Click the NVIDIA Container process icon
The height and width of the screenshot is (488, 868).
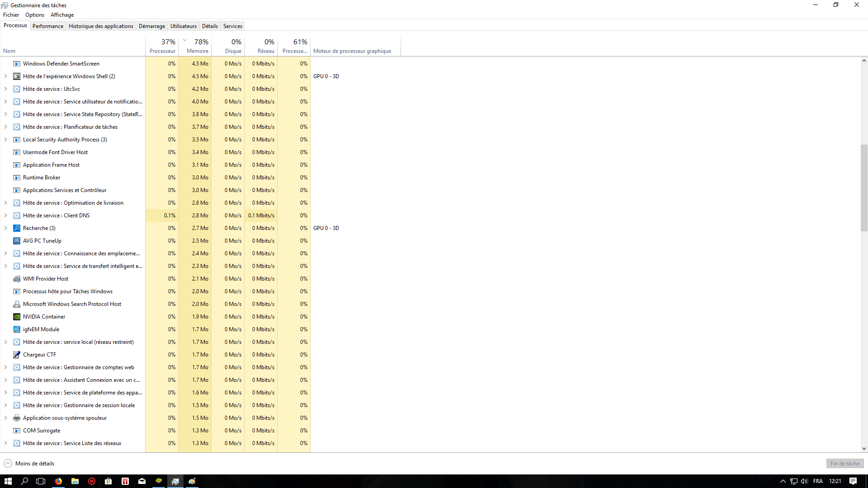click(17, 317)
